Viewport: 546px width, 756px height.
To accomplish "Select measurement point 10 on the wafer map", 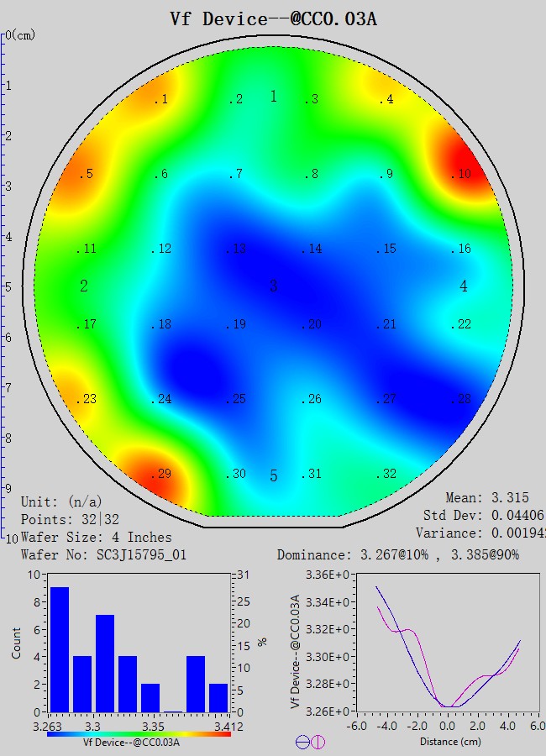I will pos(461,175).
